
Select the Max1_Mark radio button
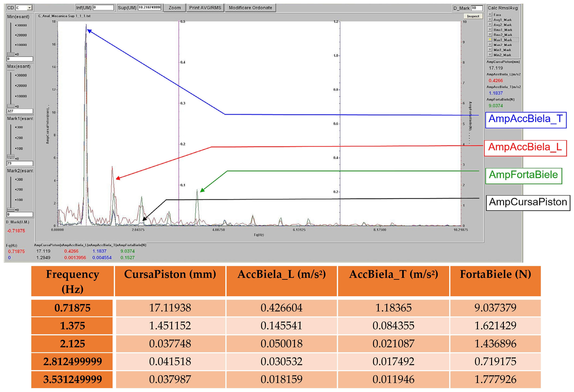tap(490, 40)
